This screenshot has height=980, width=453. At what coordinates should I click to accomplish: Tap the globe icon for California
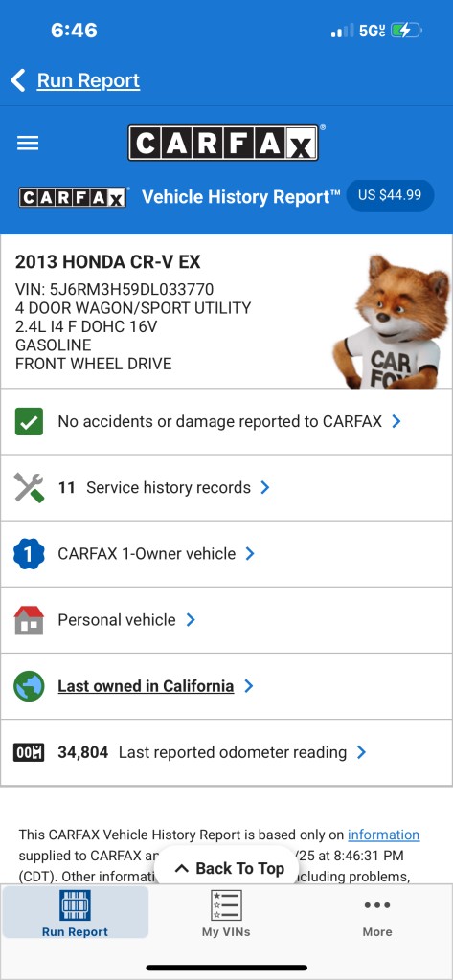click(29, 686)
